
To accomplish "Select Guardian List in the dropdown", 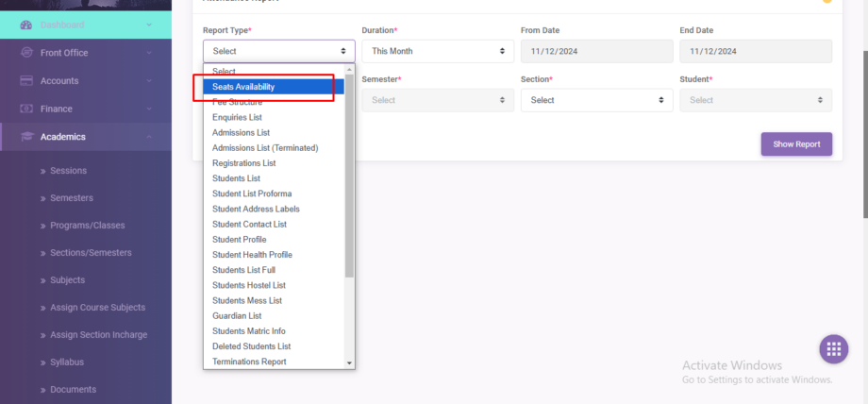I will [237, 316].
